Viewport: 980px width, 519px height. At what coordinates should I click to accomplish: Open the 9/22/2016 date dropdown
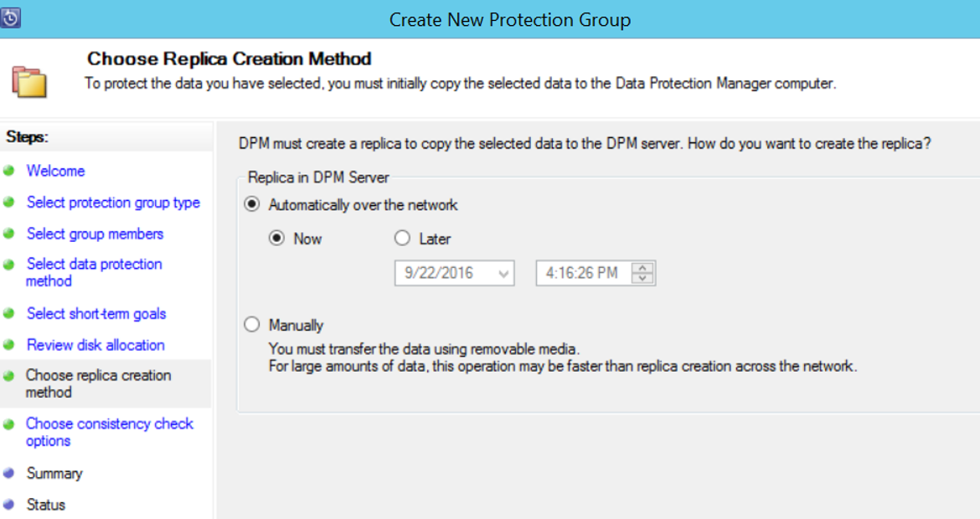click(503, 274)
